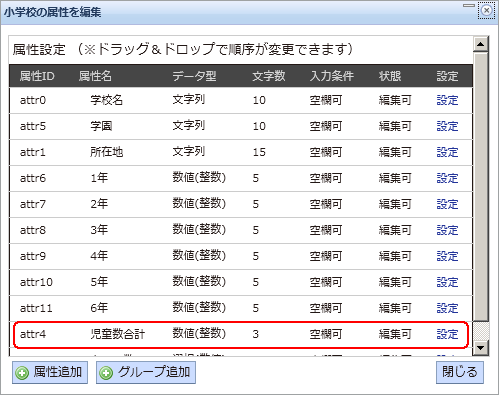Click 空欄可 in the attr11 row

pos(326,308)
